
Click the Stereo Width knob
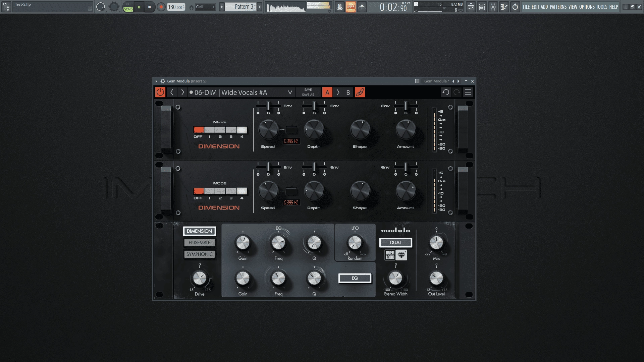click(x=395, y=278)
